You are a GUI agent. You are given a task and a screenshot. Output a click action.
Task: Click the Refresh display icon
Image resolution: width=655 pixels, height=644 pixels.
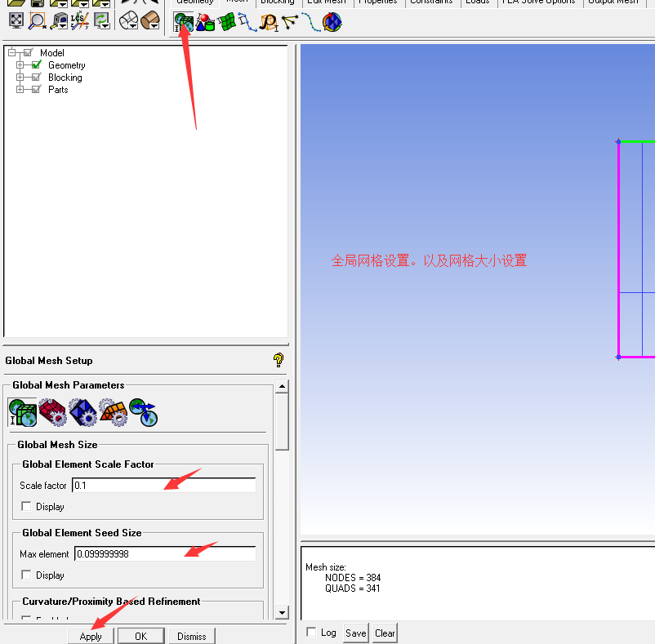coord(101,21)
